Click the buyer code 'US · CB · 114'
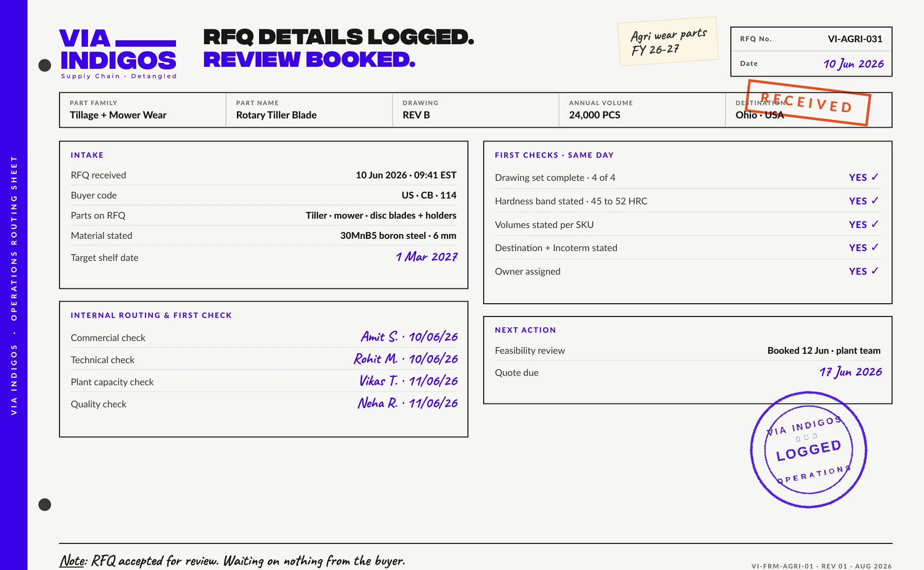924x570 pixels. click(x=429, y=195)
